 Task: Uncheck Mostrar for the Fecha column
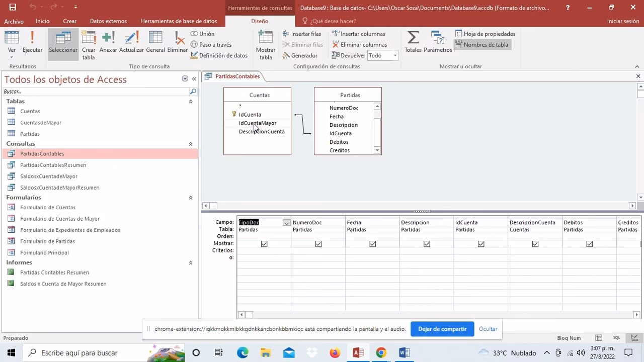pyautogui.click(x=373, y=244)
